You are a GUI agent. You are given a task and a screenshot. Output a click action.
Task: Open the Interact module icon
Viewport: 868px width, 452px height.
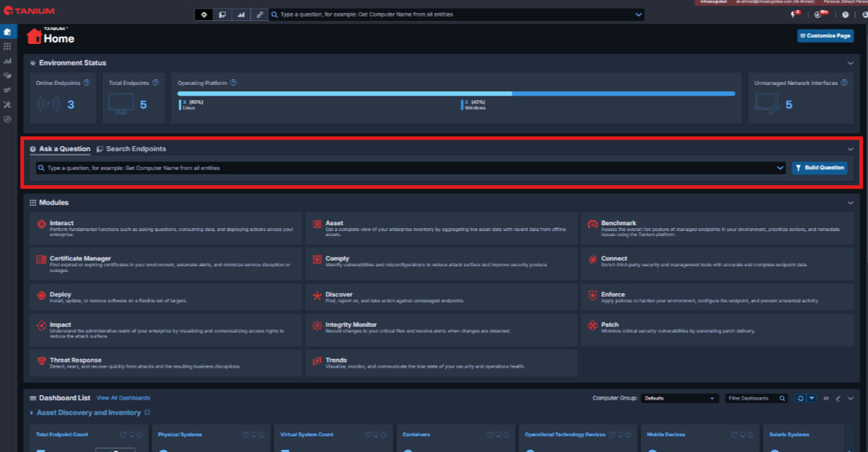[x=41, y=225]
